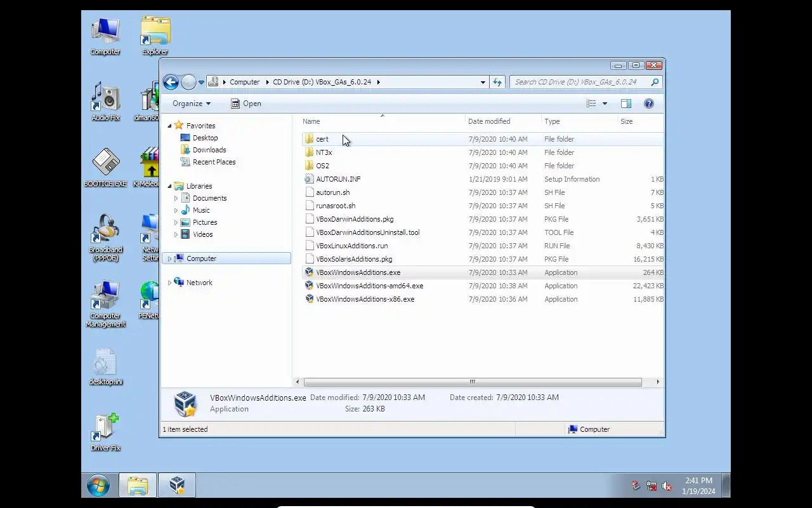
Task: Expand the Documents library node
Action: [x=176, y=198]
